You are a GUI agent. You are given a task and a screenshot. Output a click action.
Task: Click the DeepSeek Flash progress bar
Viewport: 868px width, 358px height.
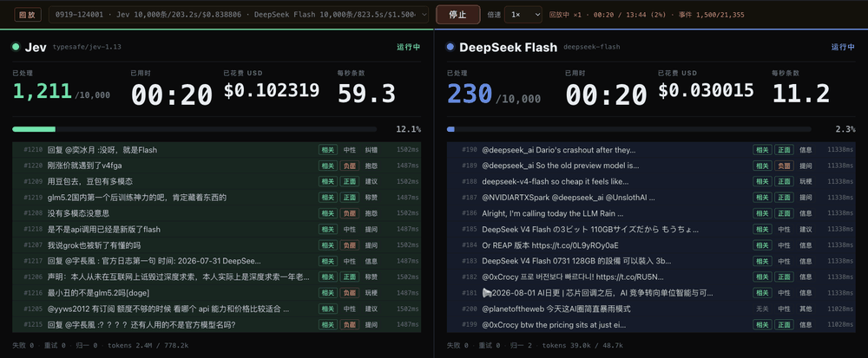click(x=628, y=129)
